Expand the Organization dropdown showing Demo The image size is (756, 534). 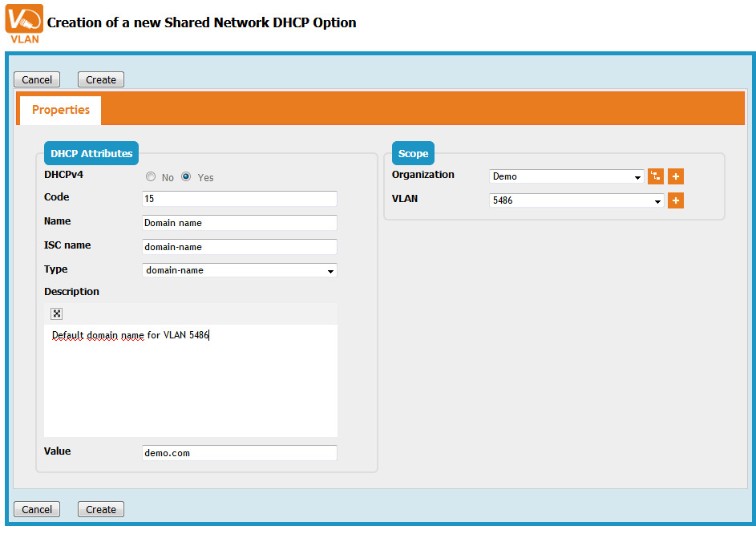[x=566, y=176]
